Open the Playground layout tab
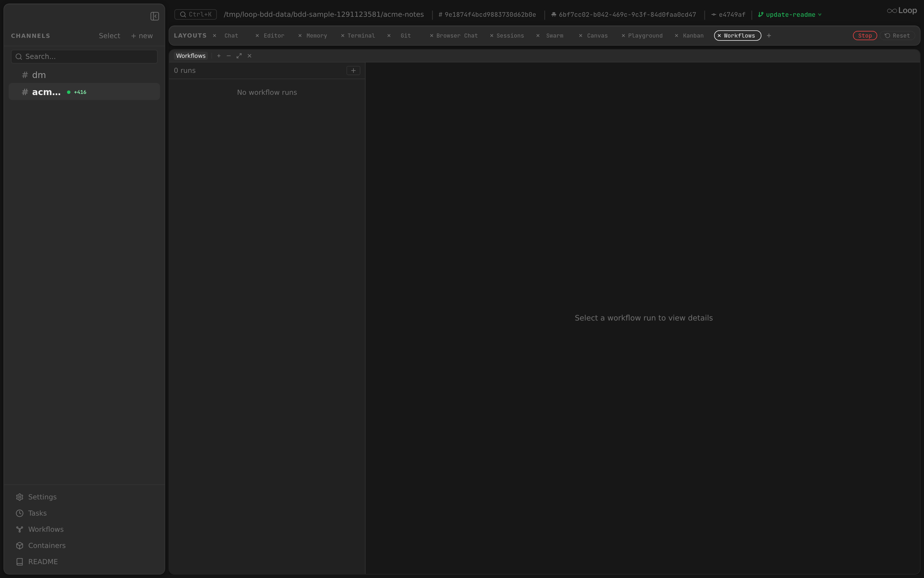Viewport: 924px width, 578px height. 645,36
